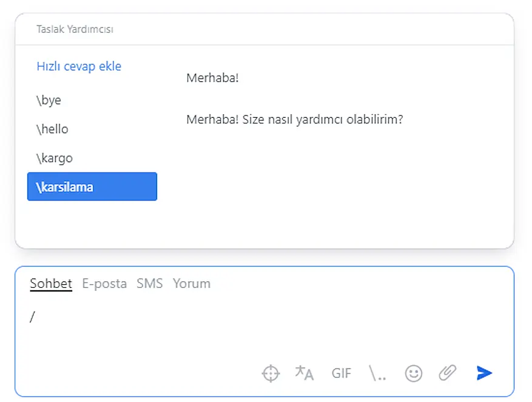
Task: Click the short "Merhaba!" preview text
Action: (x=213, y=78)
